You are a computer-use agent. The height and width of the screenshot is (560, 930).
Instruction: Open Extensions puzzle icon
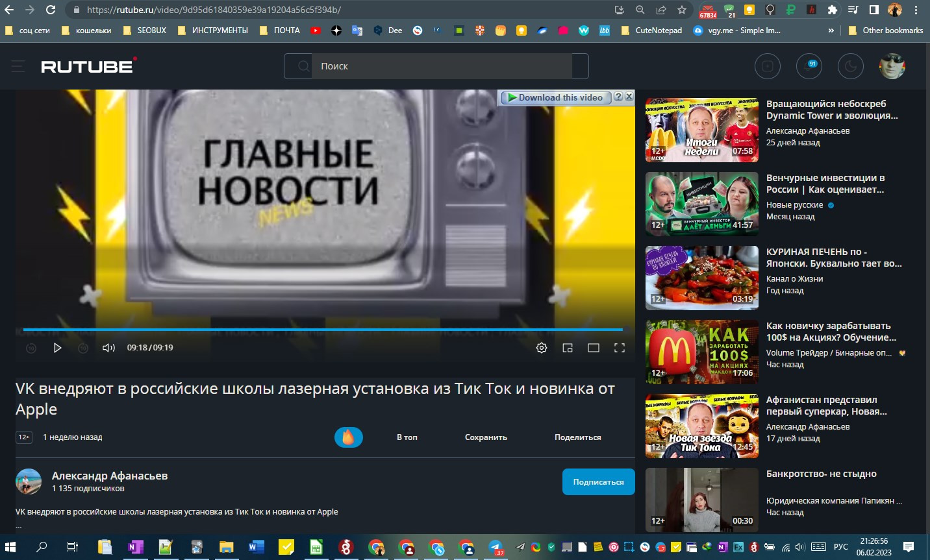click(x=833, y=10)
